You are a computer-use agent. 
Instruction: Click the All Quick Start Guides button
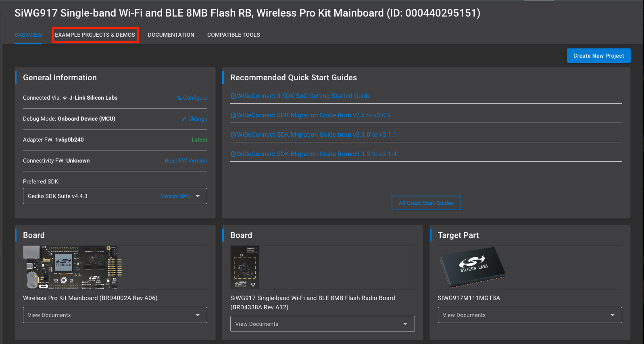point(426,203)
